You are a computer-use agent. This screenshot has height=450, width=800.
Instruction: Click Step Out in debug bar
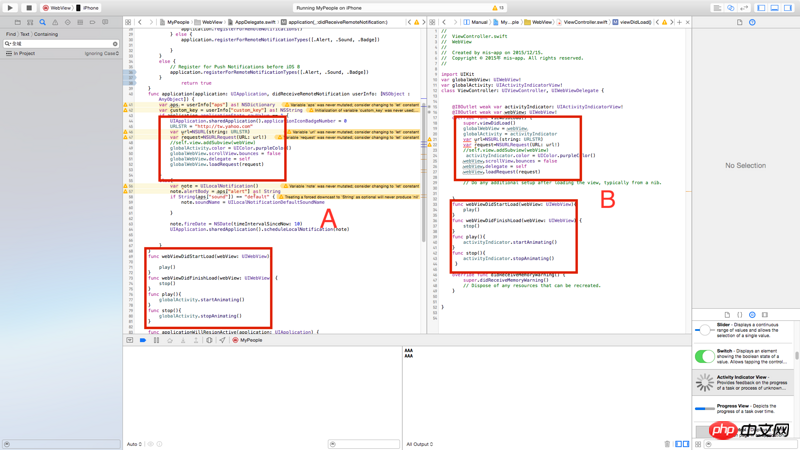click(195, 340)
